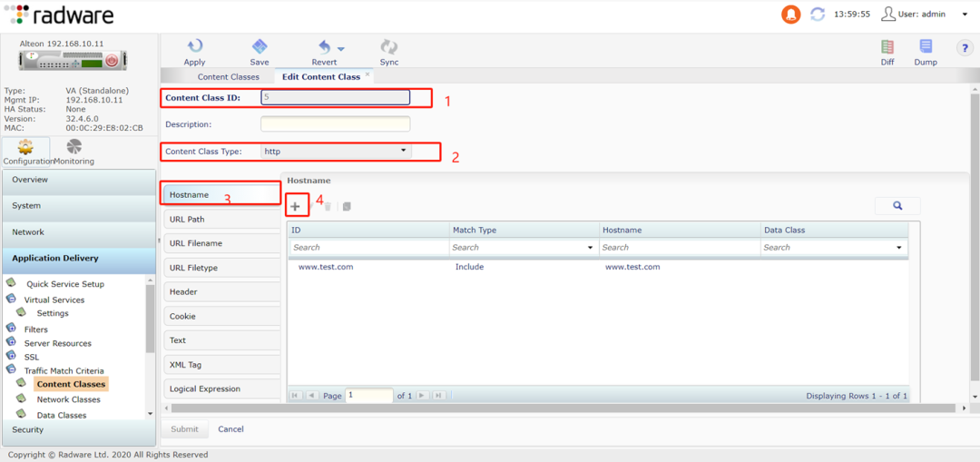The width and height of the screenshot is (980, 462).
Task: Click the Sync toolbar icon
Action: (389, 47)
